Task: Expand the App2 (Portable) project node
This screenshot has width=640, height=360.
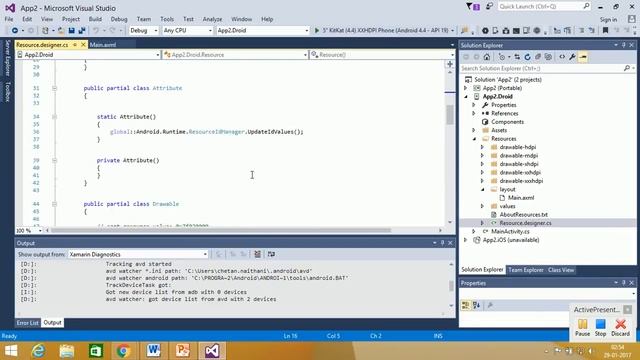Action: tap(466, 88)
